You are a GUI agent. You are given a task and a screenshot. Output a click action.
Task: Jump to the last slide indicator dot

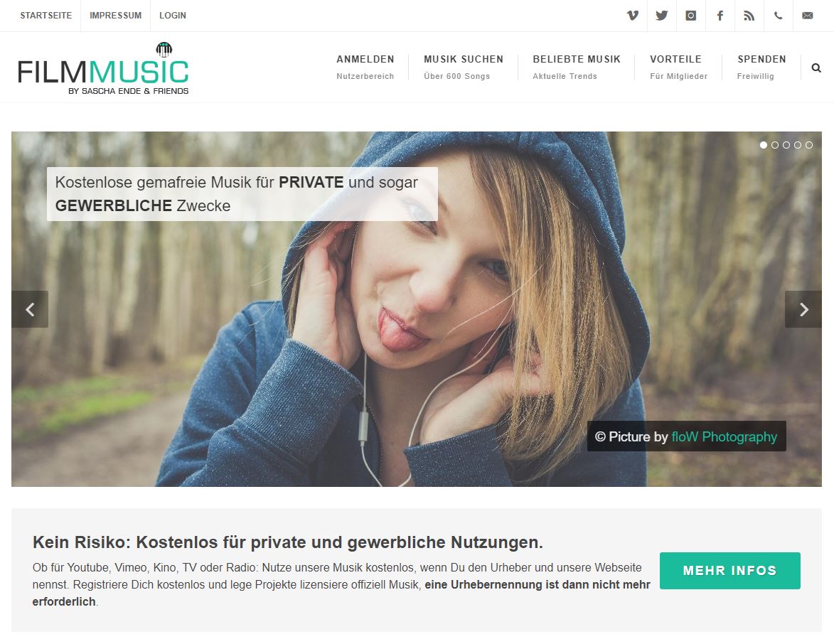[x=809, y=144]
